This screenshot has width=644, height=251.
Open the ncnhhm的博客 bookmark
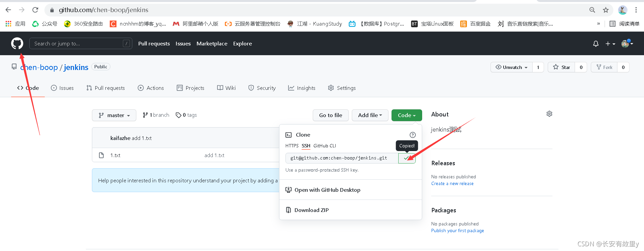coord(138,24)
